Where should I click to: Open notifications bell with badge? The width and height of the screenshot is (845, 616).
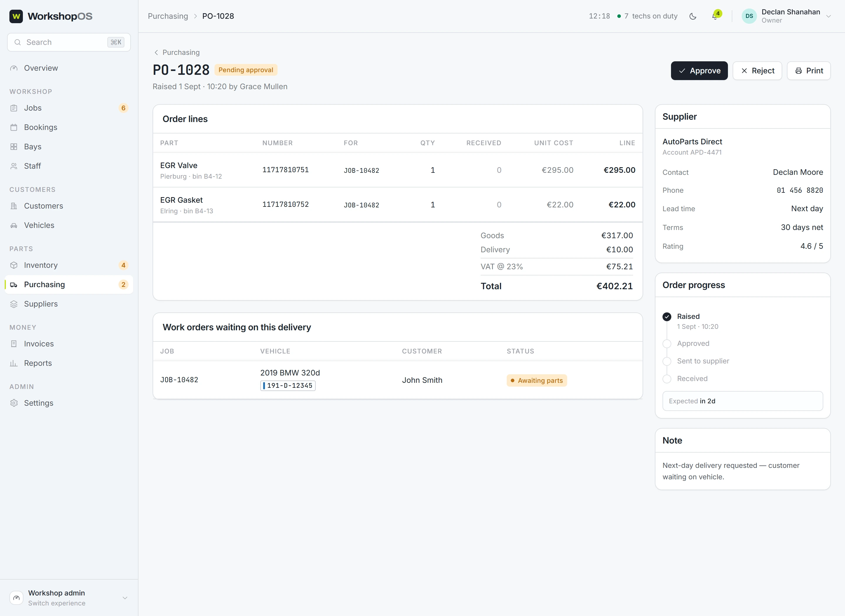tap(715, 16)
